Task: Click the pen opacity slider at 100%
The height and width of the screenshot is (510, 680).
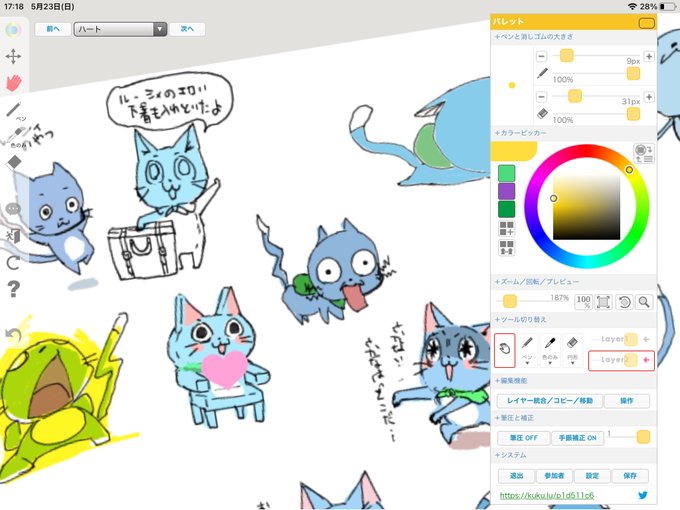Action: [633, 74]
